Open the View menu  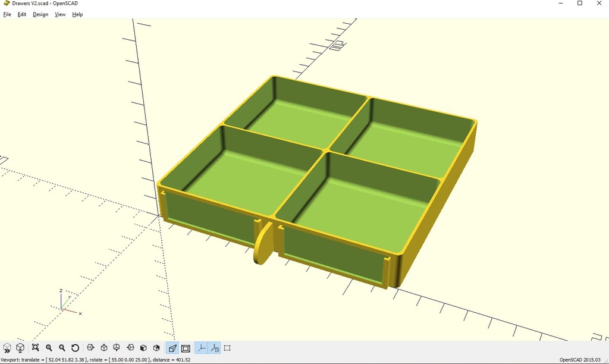pos(60,14)
